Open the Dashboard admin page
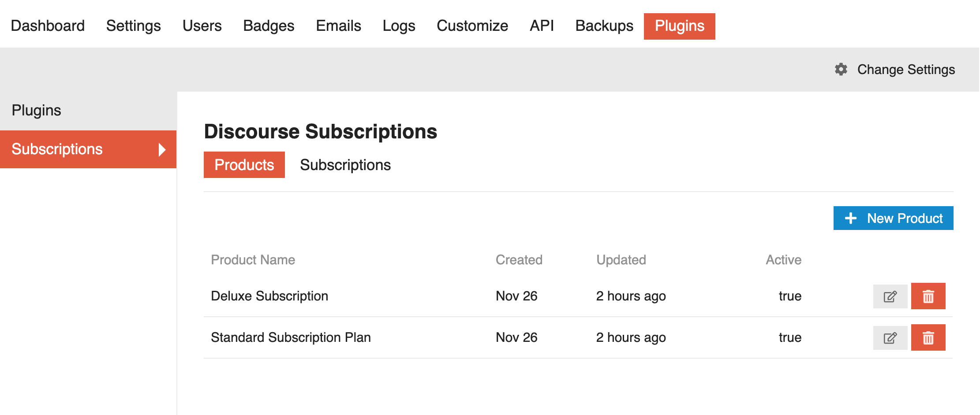 [x=48, y=26]
